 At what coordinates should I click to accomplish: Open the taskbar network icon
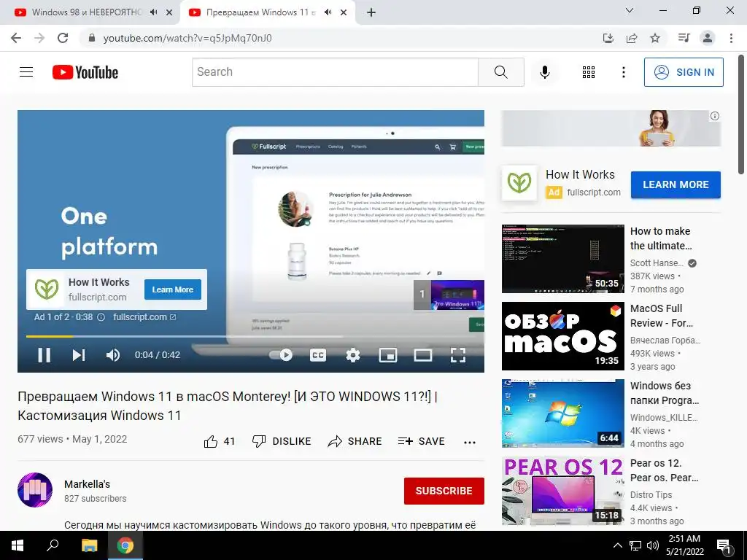tap(635, 545)
